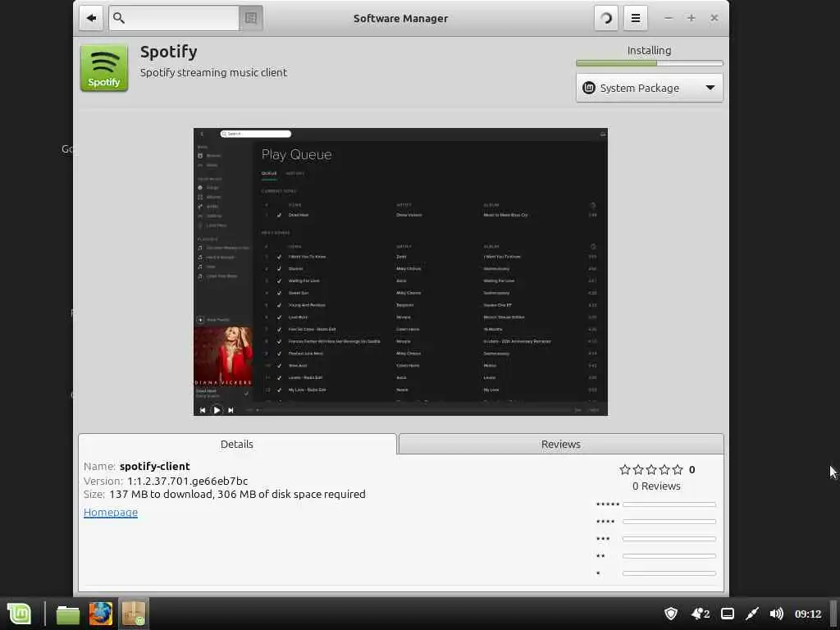
Task: Click the display tray icon
Action: [728, 614]
